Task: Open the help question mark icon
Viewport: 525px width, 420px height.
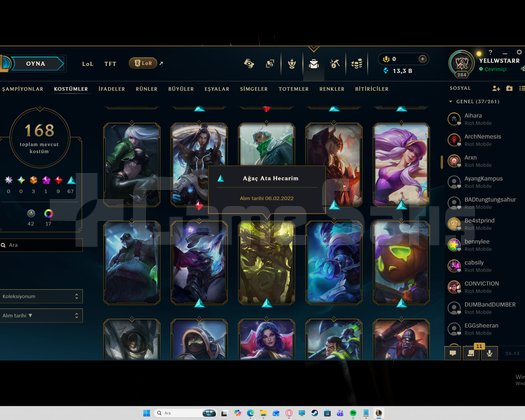Action: 490,52
